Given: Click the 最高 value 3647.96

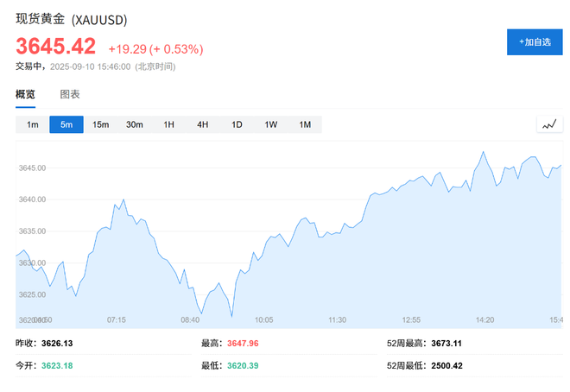Looking at the screenshot, I should tap(242, 344).
